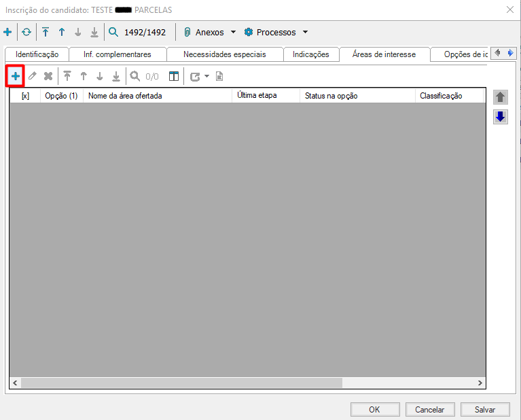
Task: Click the blue move-down arrow right of grid
Action: pos(501,116)
